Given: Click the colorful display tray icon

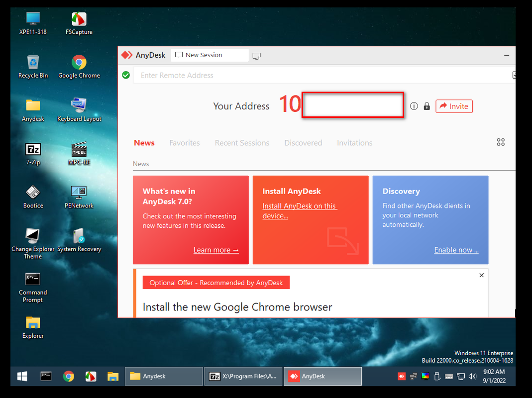Looking at the screenshot, I should coord(425,376).
